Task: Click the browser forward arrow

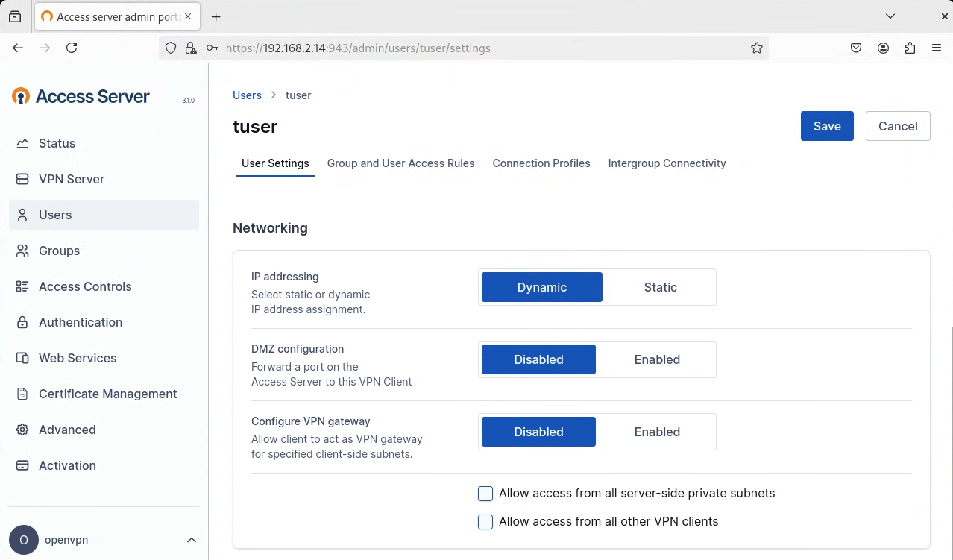Action: tap(45, 48)
